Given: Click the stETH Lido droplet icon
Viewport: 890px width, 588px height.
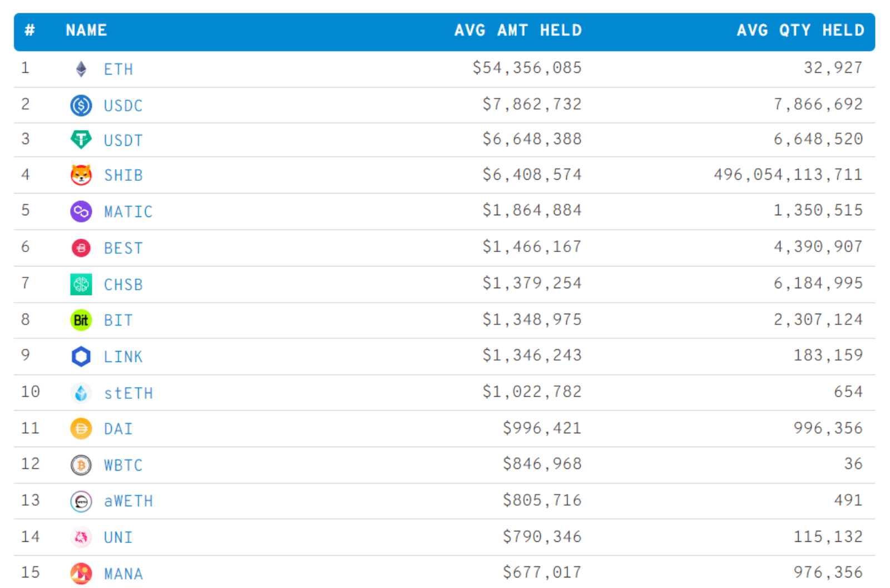Looking at the screenshot, I should (81, 392).
